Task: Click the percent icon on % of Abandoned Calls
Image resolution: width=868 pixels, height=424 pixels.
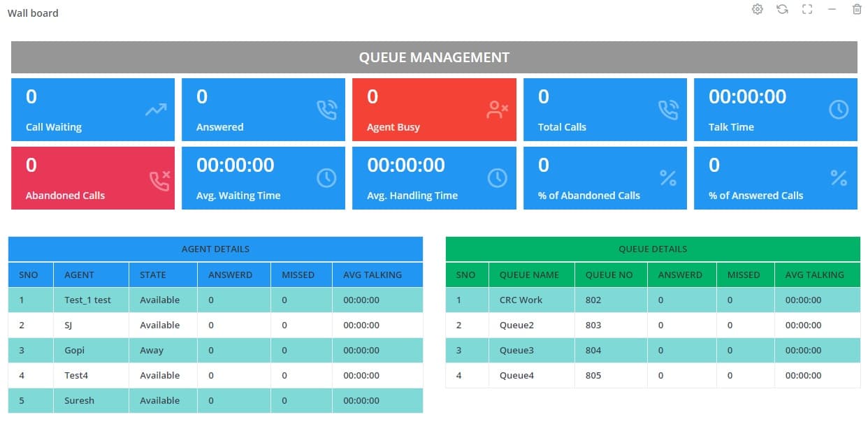Action: [x=667, y=177]
